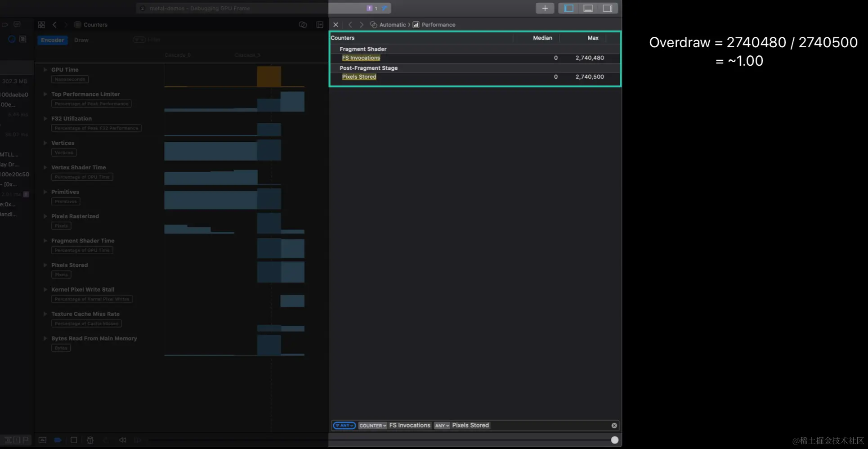Screen dimensions: 868x449
Task: Switch to the Encoder tab
Action: (x=52, y=40)
